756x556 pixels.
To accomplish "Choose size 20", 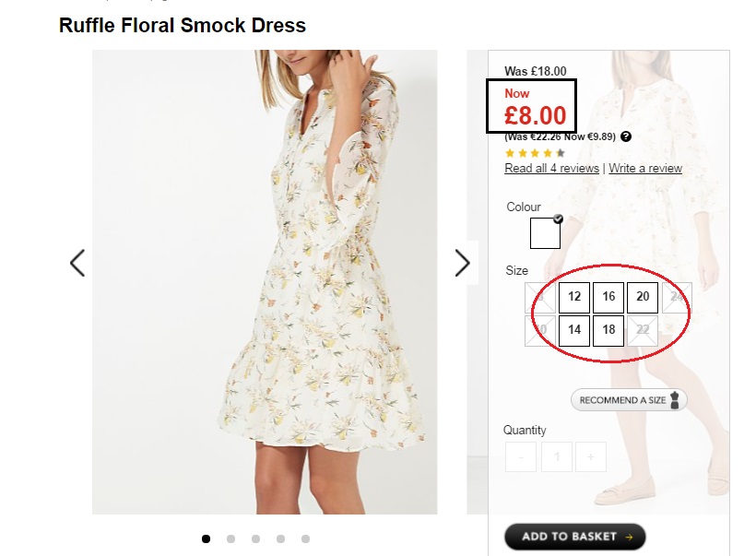I will pos(643,297).
